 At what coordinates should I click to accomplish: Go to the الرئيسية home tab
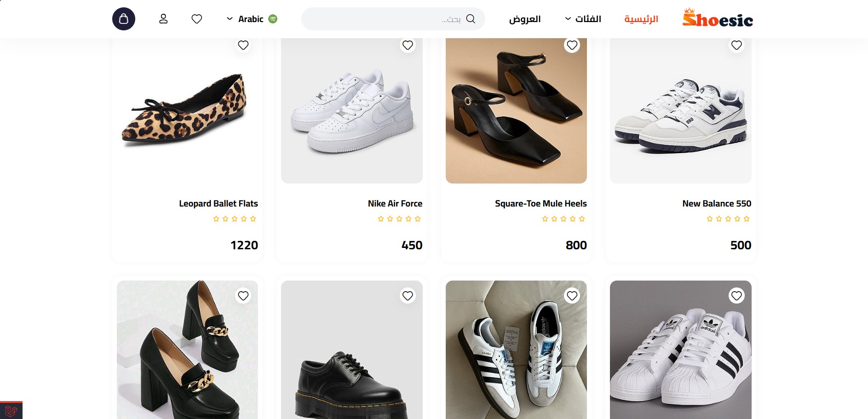(x=641, y=19)
